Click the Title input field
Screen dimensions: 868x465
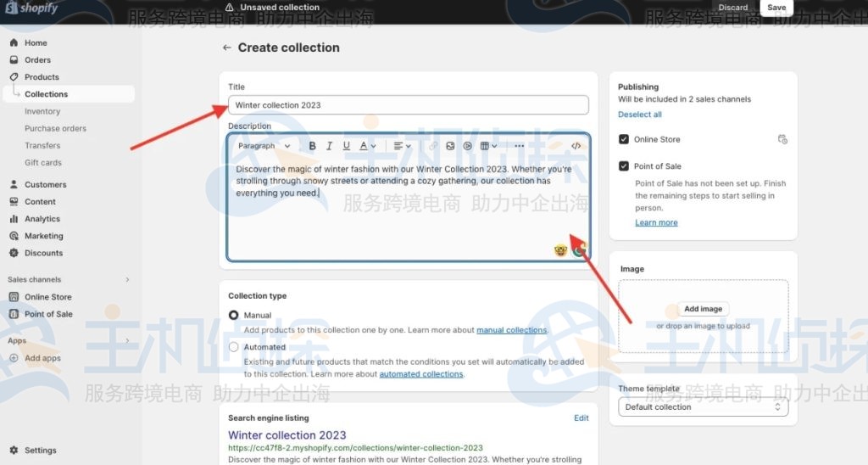tap(409, 104)
